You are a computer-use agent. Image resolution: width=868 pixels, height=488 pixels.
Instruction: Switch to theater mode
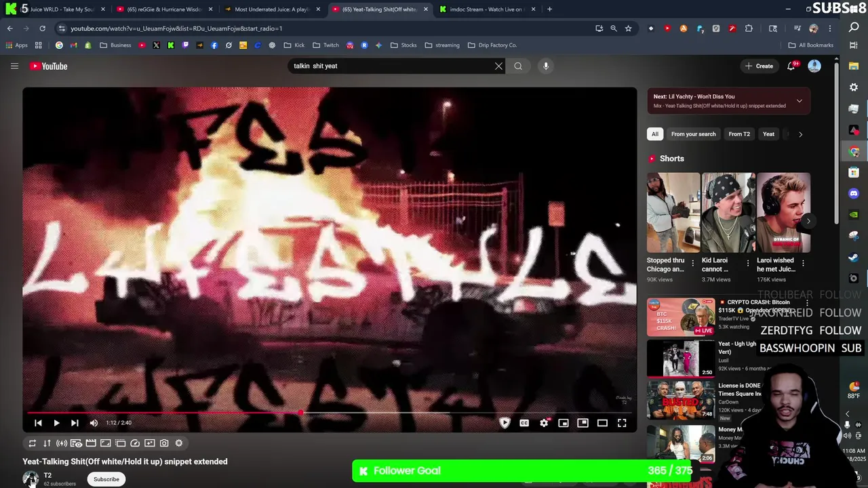click(602, 423)
